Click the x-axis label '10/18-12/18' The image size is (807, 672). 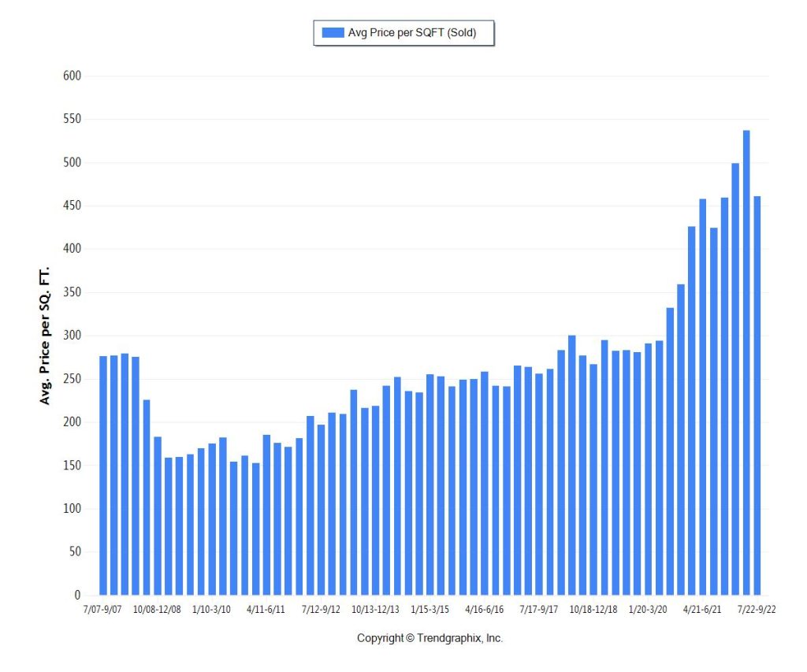(593, 610)
